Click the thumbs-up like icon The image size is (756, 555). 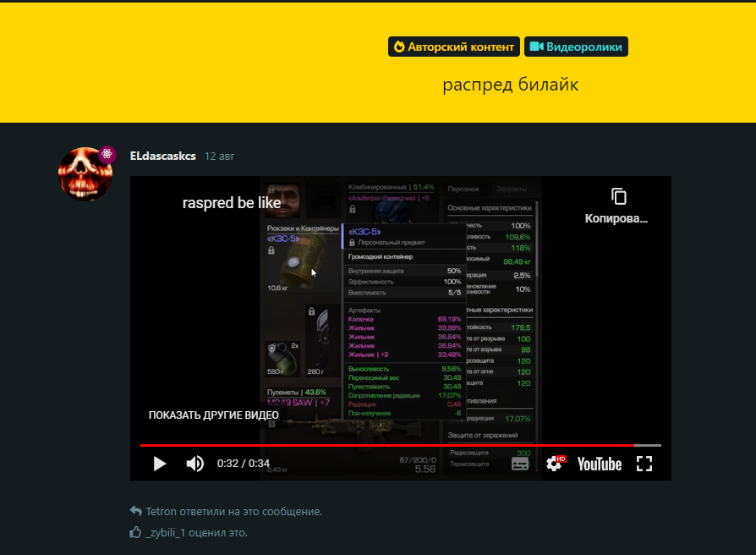click(x=135, y=532)
